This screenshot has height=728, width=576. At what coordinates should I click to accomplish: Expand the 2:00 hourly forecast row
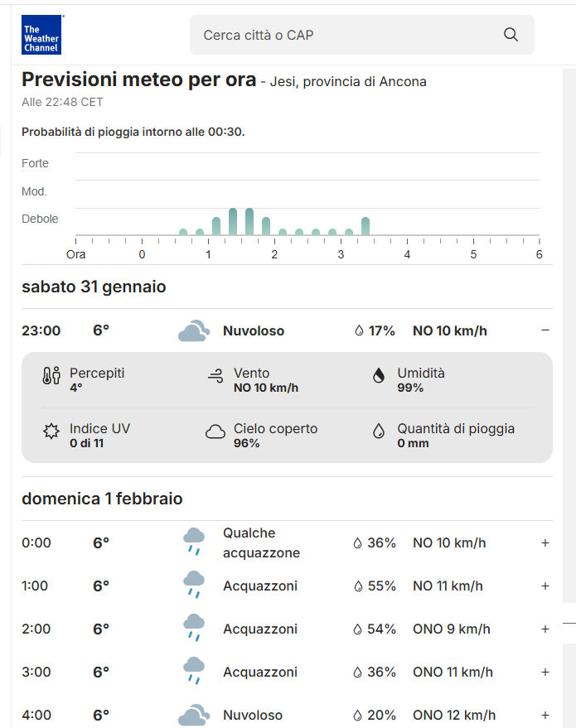pyautogui.click(x=545, y=629)
